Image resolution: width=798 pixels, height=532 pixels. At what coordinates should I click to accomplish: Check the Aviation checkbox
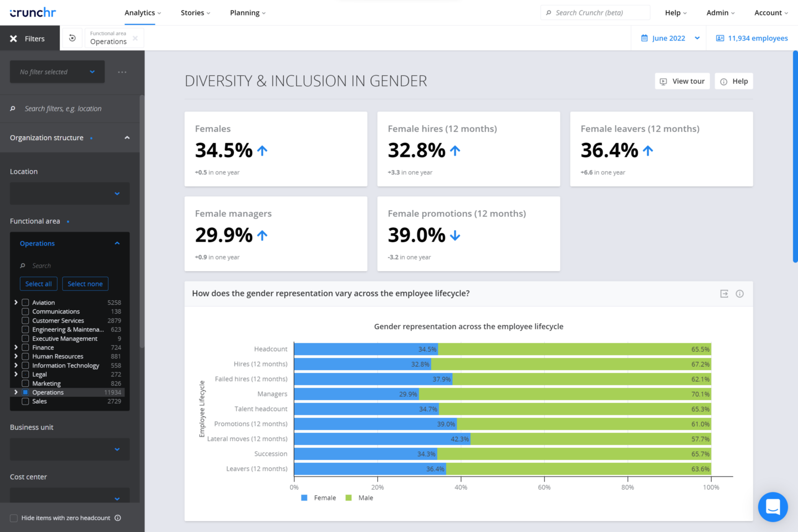pyautogui.click(x=25, y=303)
